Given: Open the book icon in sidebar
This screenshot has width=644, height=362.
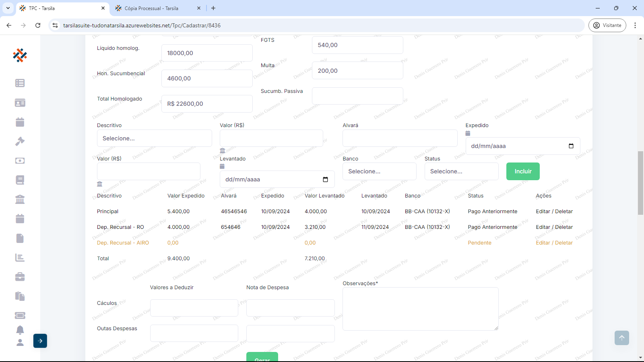Looking at the screenshot, I should click(x=20, y=180).
